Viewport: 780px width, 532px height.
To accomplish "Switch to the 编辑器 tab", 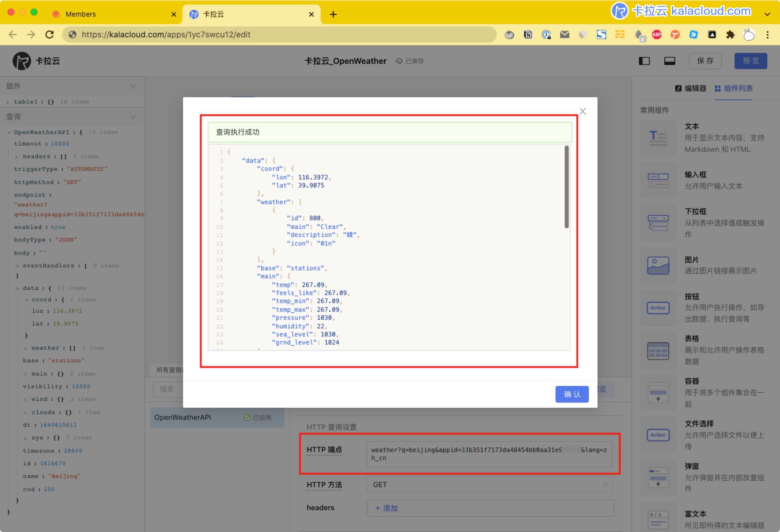I will coord(690,88).
